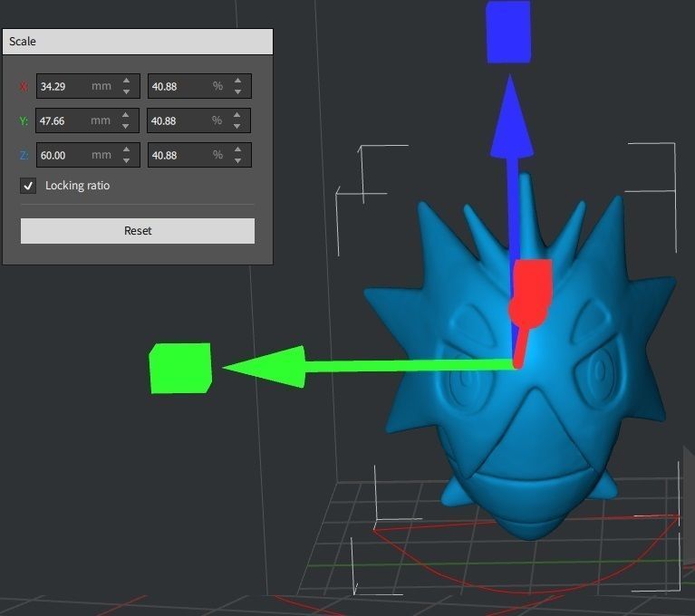The image size is (695, 616).
Task: Decrease Y percent with down arrow
Action: click(x=237, y=126)
